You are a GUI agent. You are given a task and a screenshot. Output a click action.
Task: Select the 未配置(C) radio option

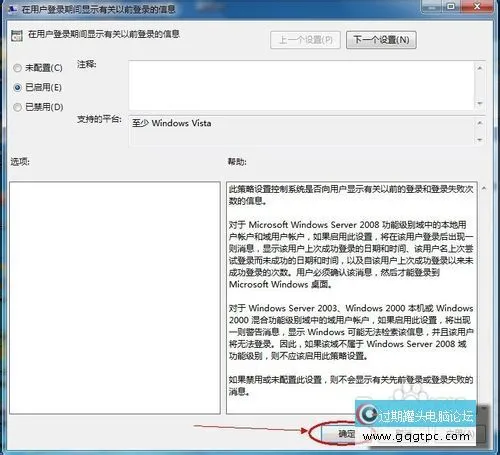(x=38, y=68)
